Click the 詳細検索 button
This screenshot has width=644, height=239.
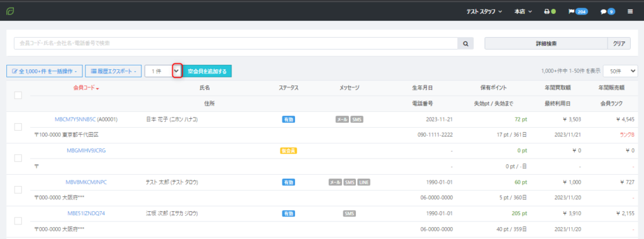546,43
